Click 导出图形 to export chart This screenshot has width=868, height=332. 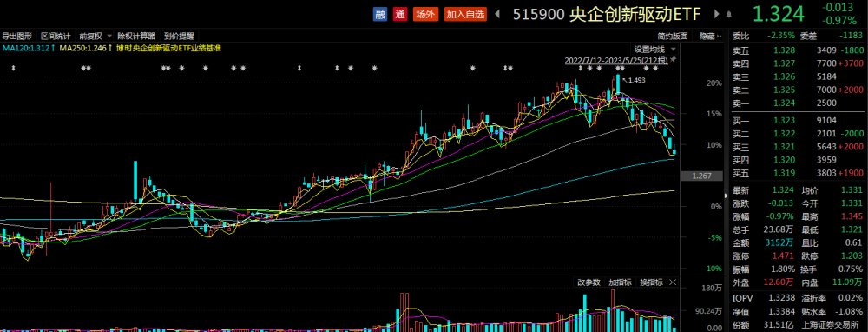click(17, 36)
